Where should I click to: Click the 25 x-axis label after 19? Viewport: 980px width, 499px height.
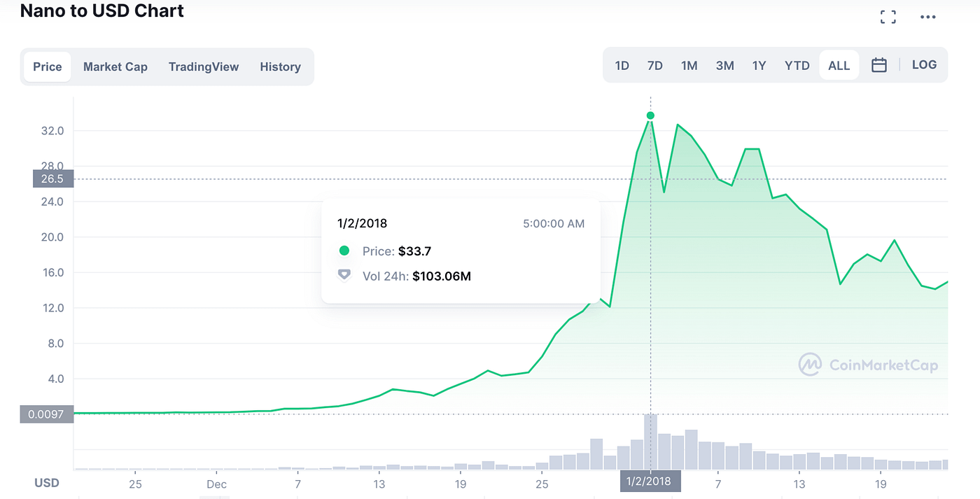tap(542, 484)
